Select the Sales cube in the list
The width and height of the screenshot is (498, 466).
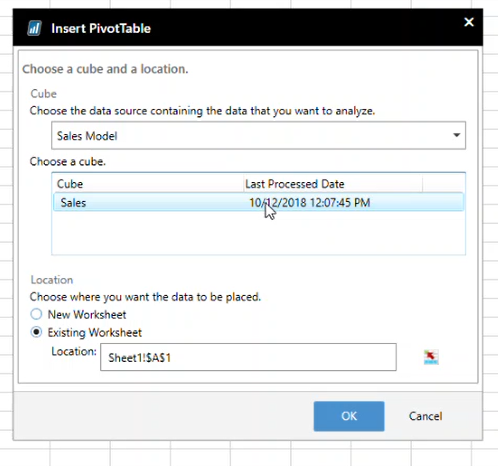(258, 202)
